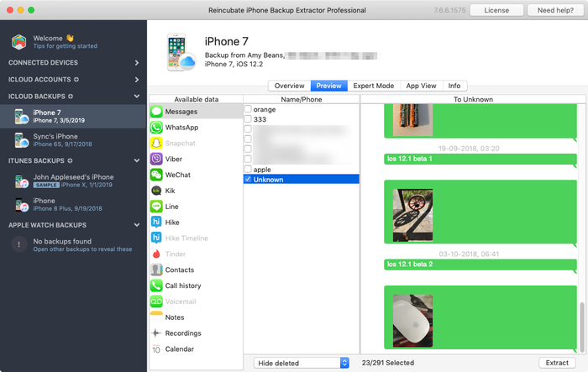Image resolution: width=588 pixels, height=372 pixels.
Task: Collapse iTunes Backups section
Action: 136,160
